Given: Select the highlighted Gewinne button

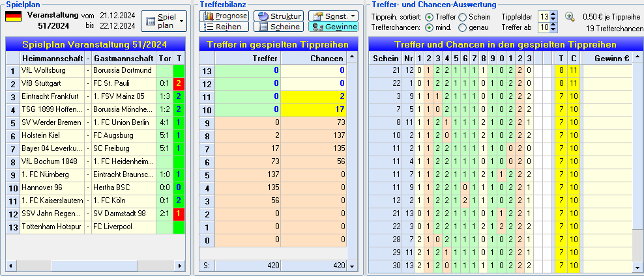Looking at the screenshot, I should click(333, 27).
